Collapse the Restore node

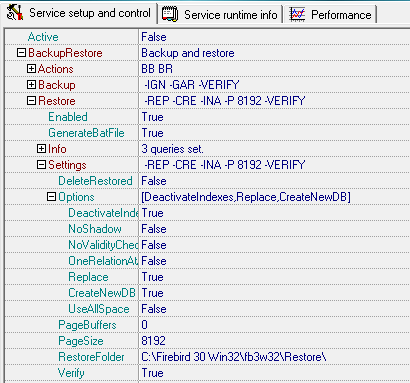pos(31,101)
